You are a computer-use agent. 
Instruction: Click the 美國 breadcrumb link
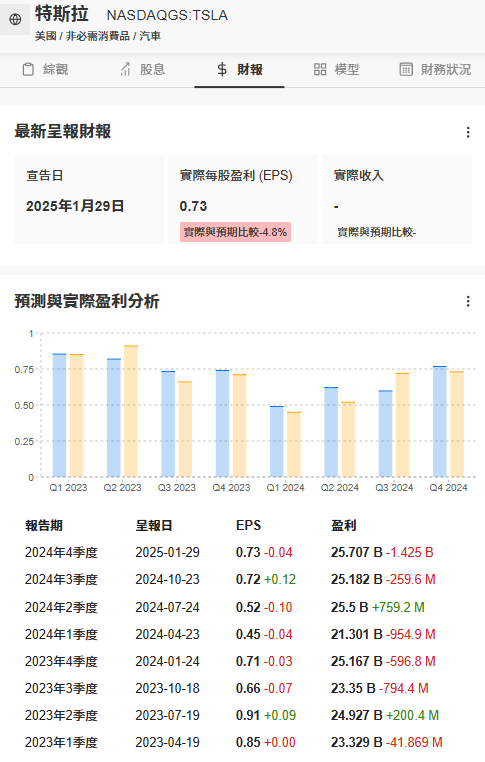tap(46, 36)
